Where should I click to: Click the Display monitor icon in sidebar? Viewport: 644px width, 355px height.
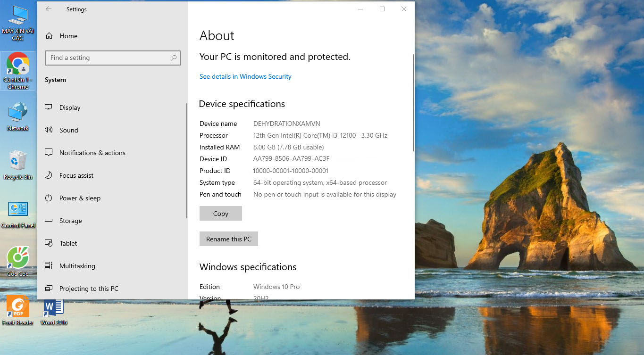(49, 107)
